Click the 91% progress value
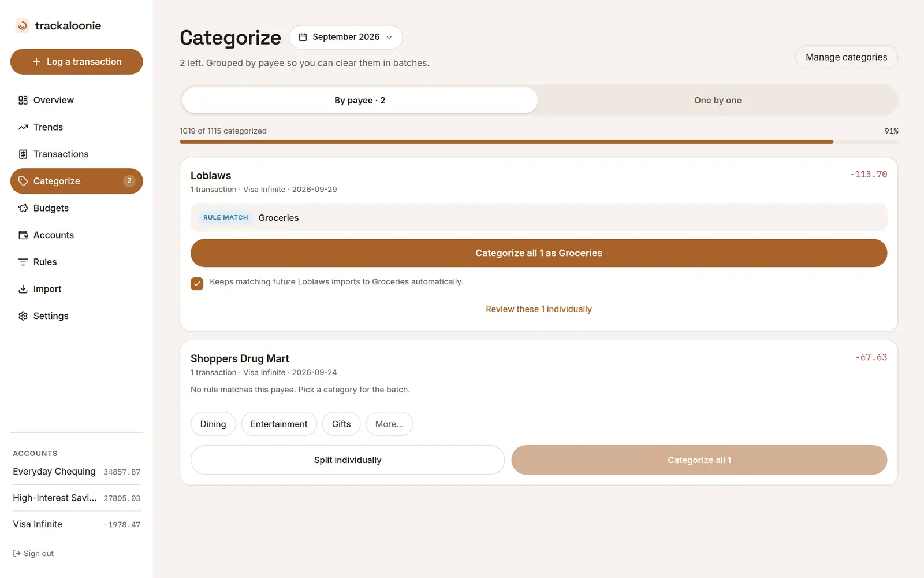The image size is (924, 578). coord(891,131)
